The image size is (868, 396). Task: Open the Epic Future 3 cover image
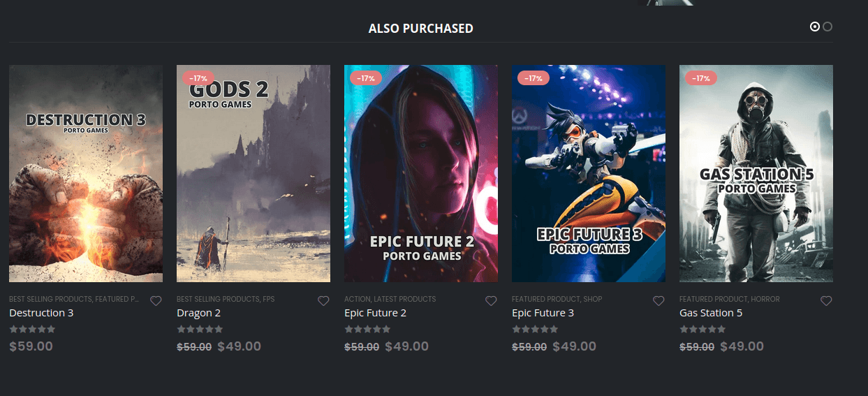point(589,173)
